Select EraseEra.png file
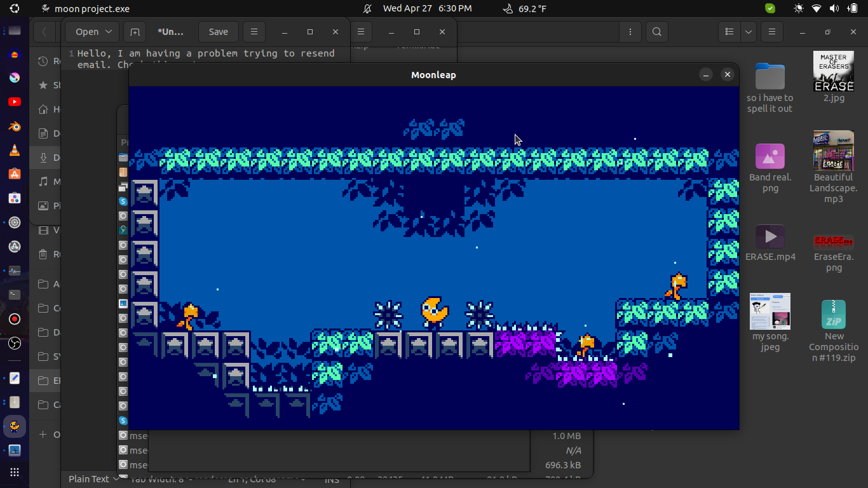Viewport: 868px width, 488px height. pos(834,253)
